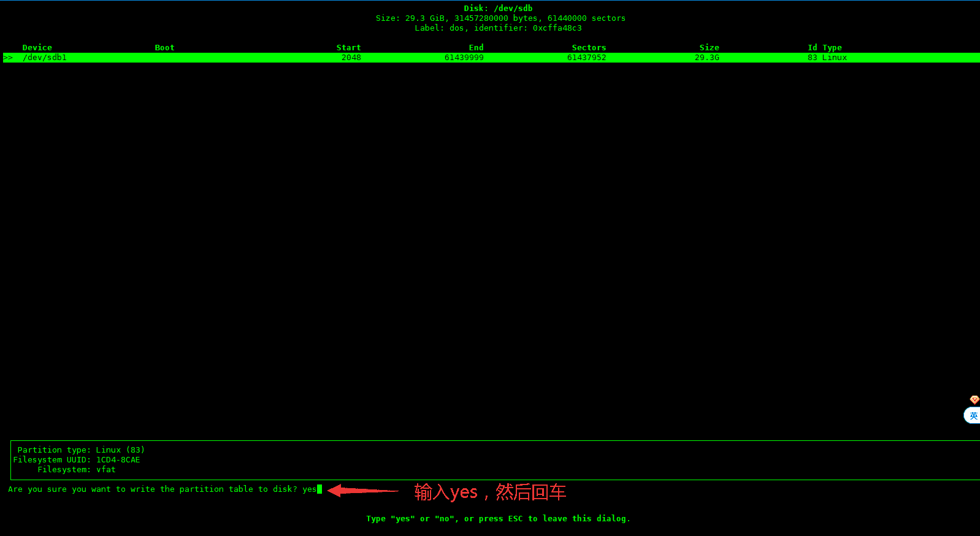
Task: Click the end sector value 61439999
Action: coord(464,58)
